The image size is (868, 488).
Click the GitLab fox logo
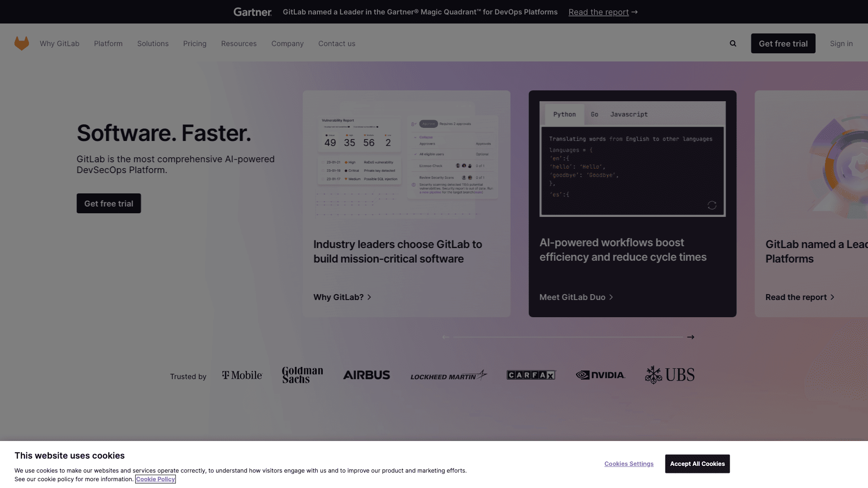22,43
